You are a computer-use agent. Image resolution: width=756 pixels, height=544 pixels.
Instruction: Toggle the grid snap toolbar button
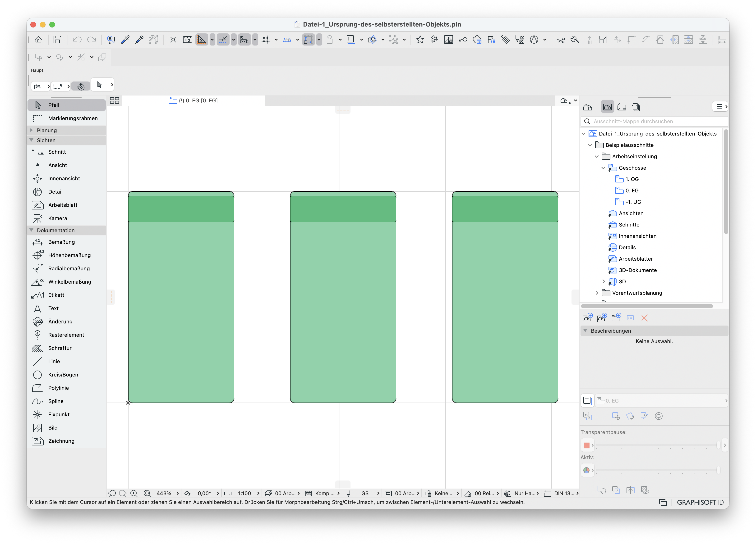[266, 40]
